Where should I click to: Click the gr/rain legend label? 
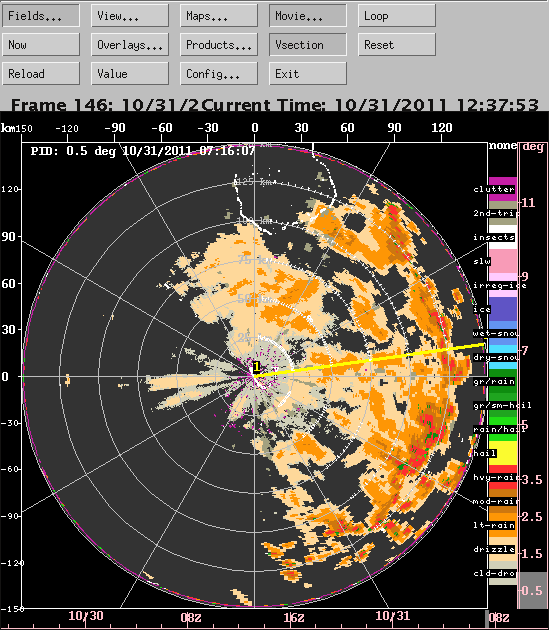point(494,382)
